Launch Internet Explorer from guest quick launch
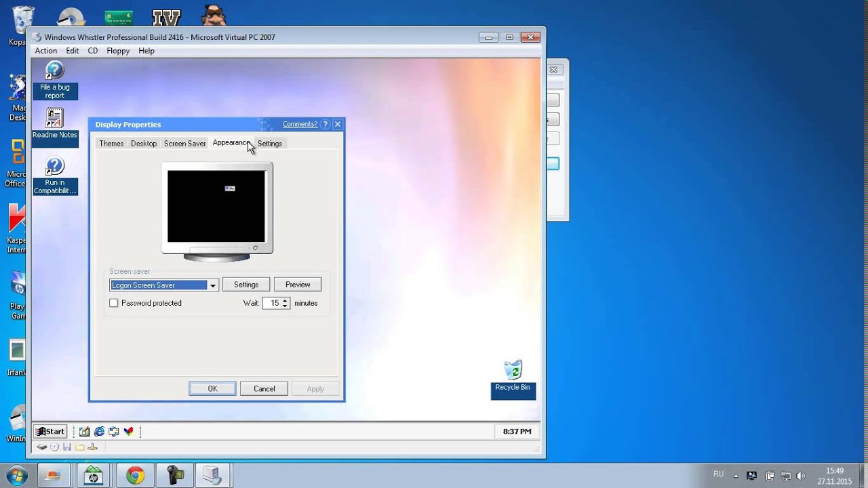The width and height of the screenshot is (868, 488). point(99,431)
